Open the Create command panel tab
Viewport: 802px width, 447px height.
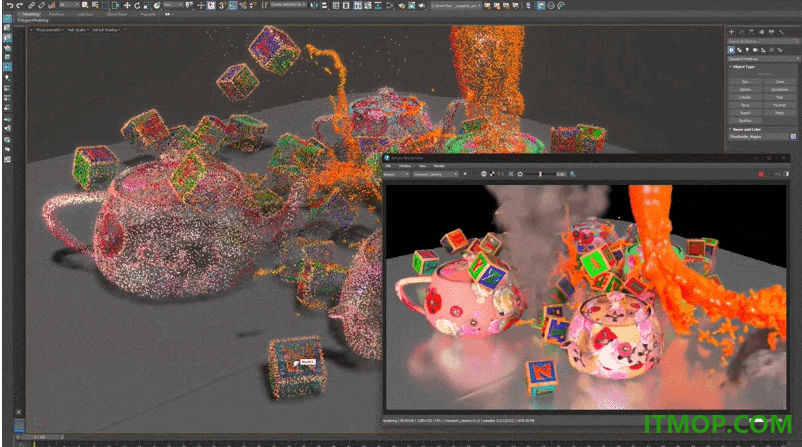point(731,32)
